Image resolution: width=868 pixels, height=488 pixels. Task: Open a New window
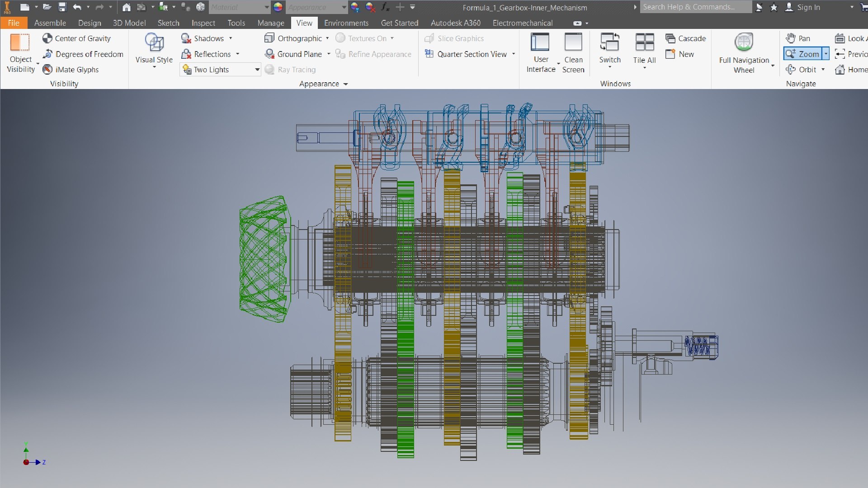click(x=680, y=54)
